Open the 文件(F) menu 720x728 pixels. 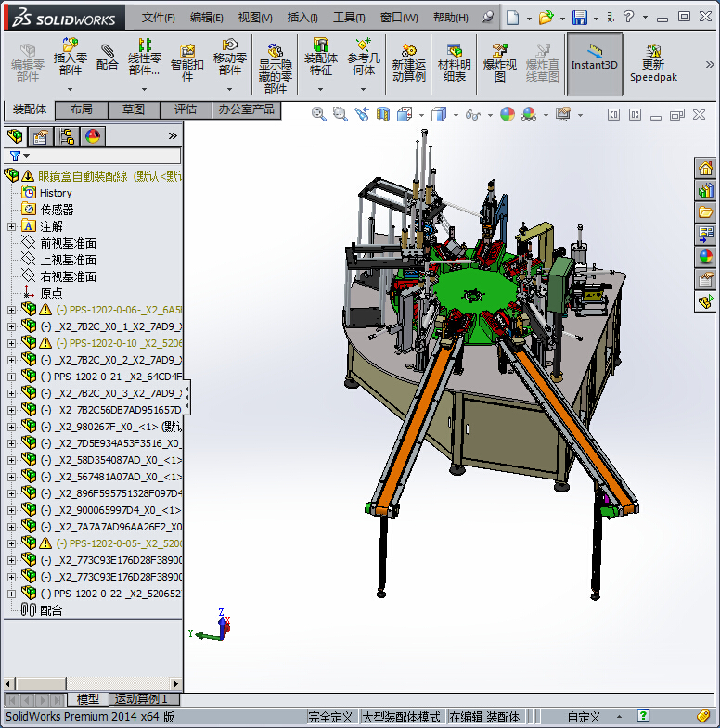coord(159,18)
